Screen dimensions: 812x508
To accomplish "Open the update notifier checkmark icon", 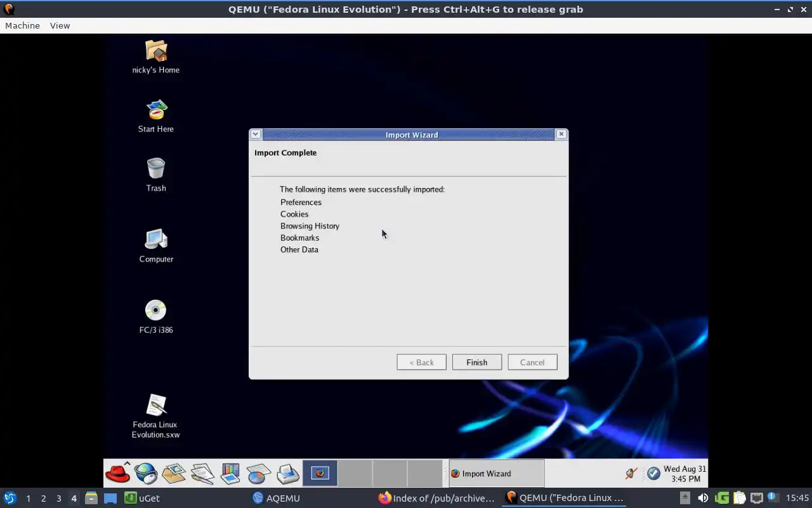I will tap(653, 473).
